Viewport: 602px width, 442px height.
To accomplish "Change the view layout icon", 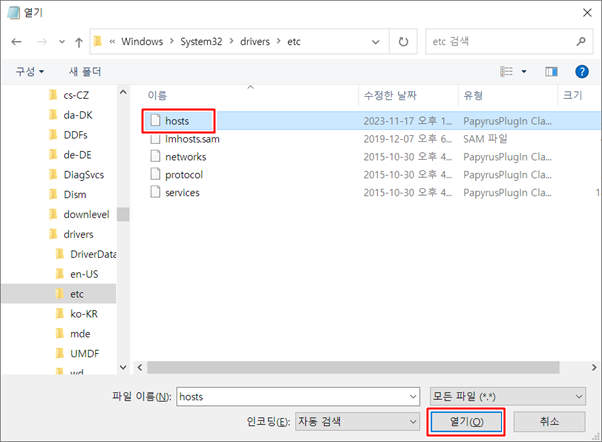I will (506, 71).
